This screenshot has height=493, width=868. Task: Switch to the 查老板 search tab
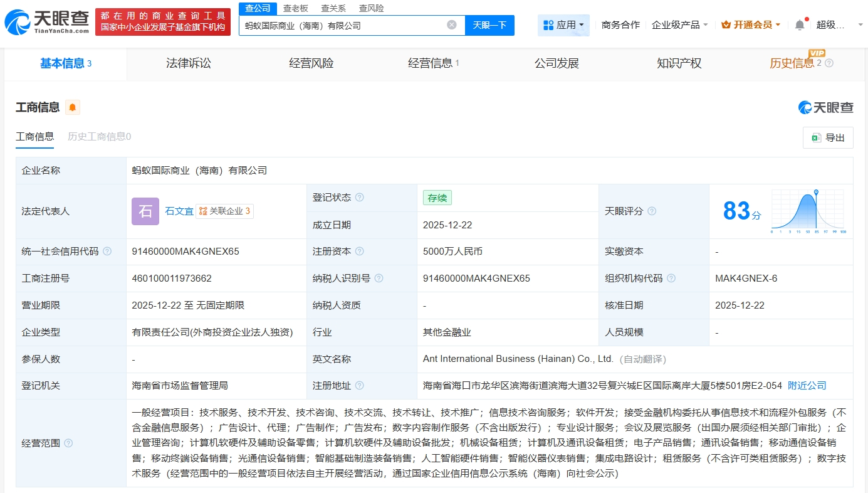pyautogui.click(x=295, y=8)
